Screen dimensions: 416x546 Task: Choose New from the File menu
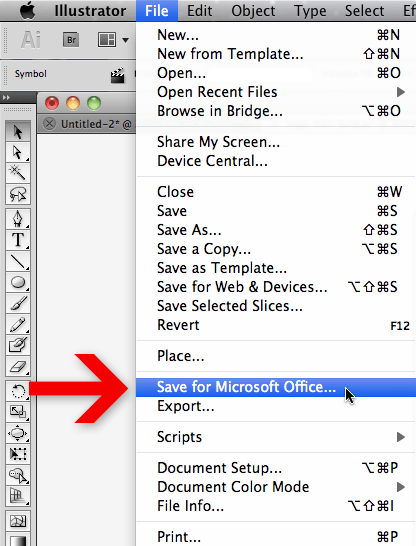click(x=276, y=35)
